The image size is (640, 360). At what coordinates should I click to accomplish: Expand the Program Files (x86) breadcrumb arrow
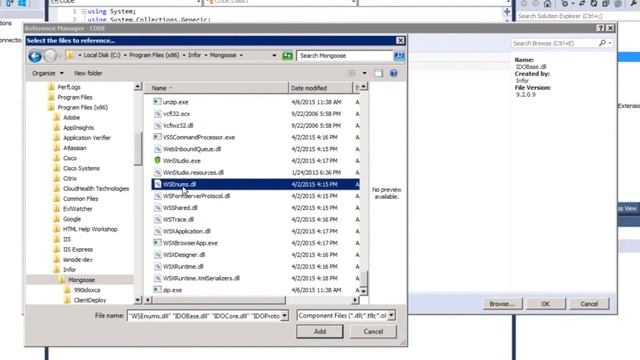pyautogui.click(x=184, y=55)
